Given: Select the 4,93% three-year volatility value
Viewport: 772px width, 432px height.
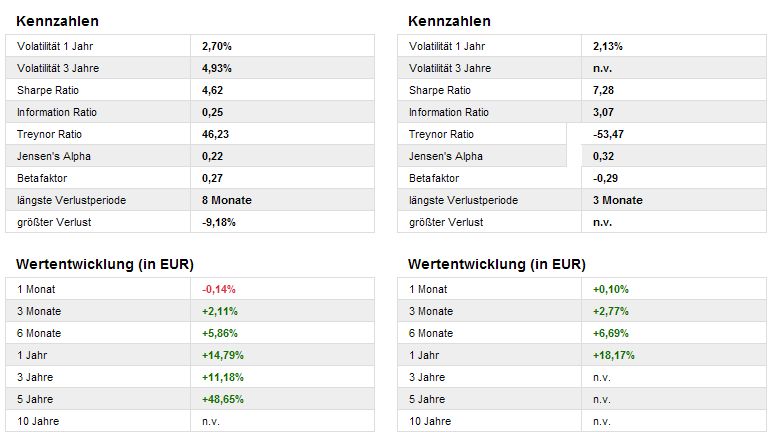Looking at the screenshot, I should click(217, 68).
